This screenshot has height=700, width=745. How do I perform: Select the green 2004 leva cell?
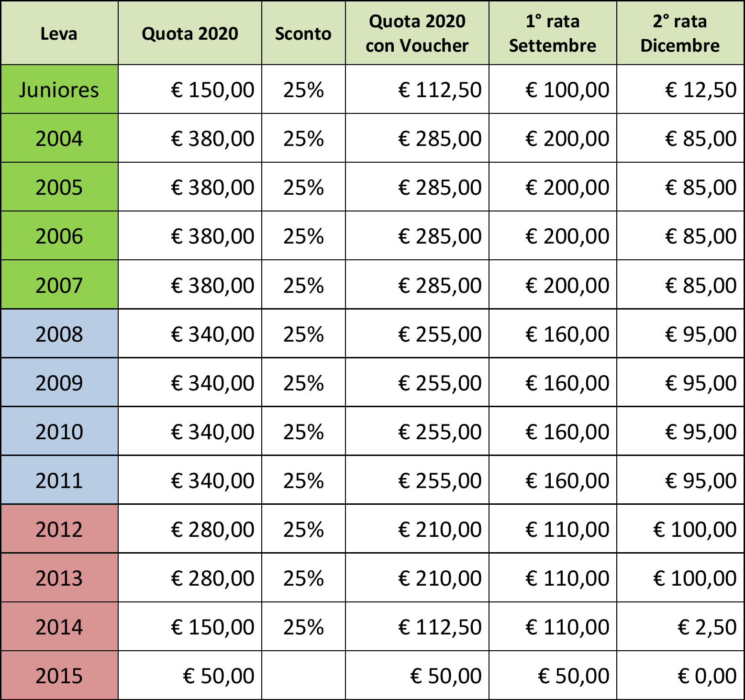(59, 138)
